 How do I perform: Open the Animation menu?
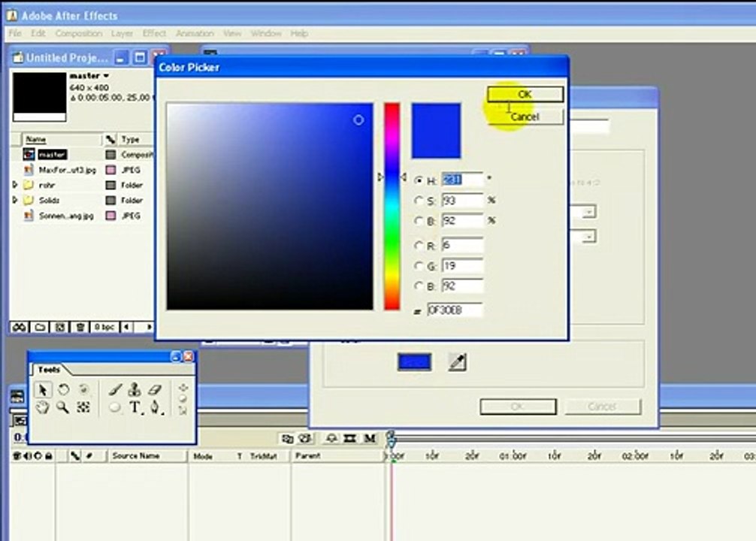195,33
